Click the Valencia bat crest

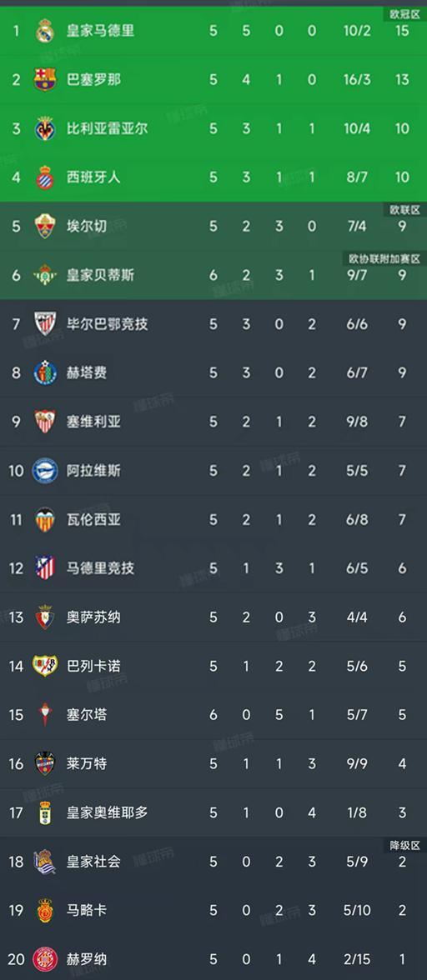click(45, 519)
